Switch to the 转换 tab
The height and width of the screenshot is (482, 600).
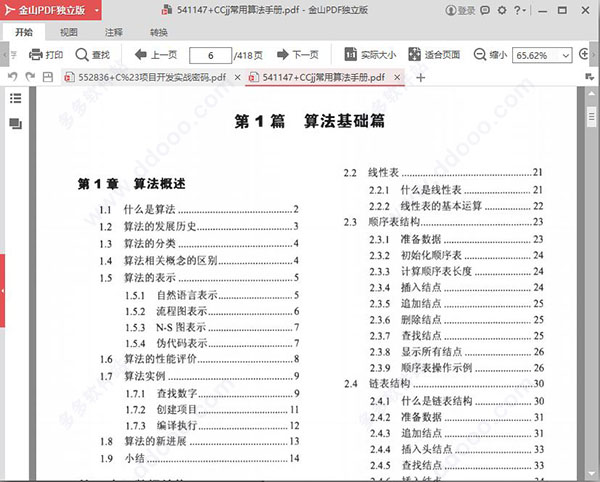coord(158,33)
